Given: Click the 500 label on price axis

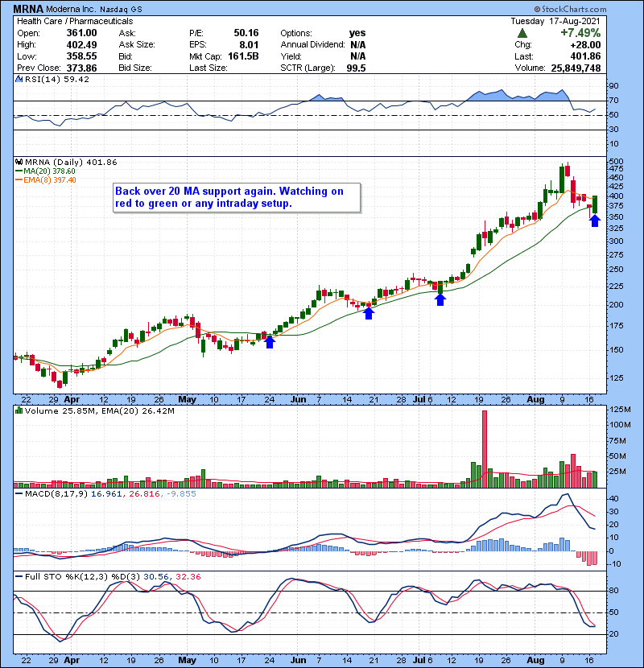Looking at the screenshot, I should (x=617, y=162).
